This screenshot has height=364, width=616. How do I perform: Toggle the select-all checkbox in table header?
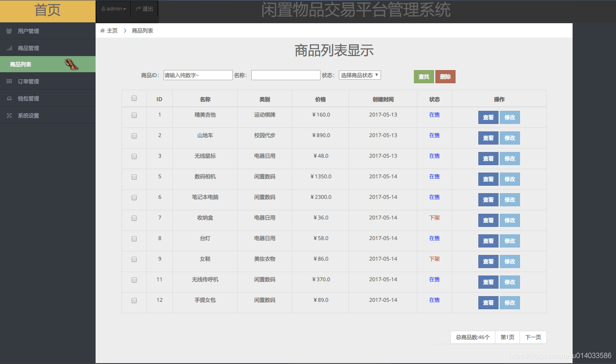134,98
